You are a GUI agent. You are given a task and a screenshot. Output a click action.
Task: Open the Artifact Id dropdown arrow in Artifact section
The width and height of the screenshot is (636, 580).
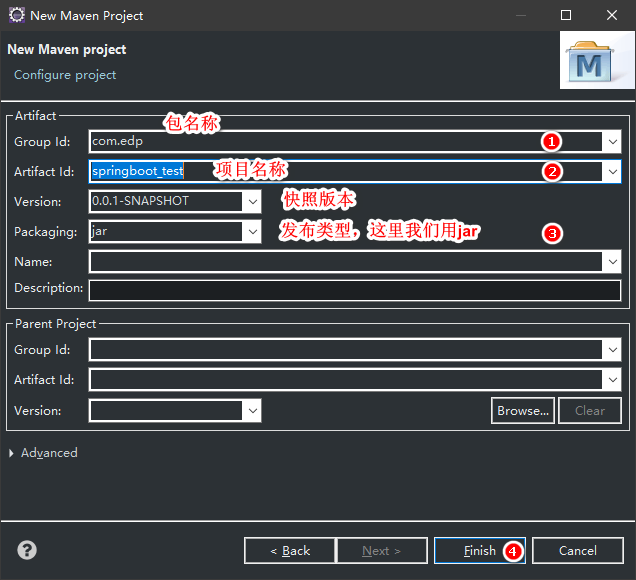(x=612, y=172)
